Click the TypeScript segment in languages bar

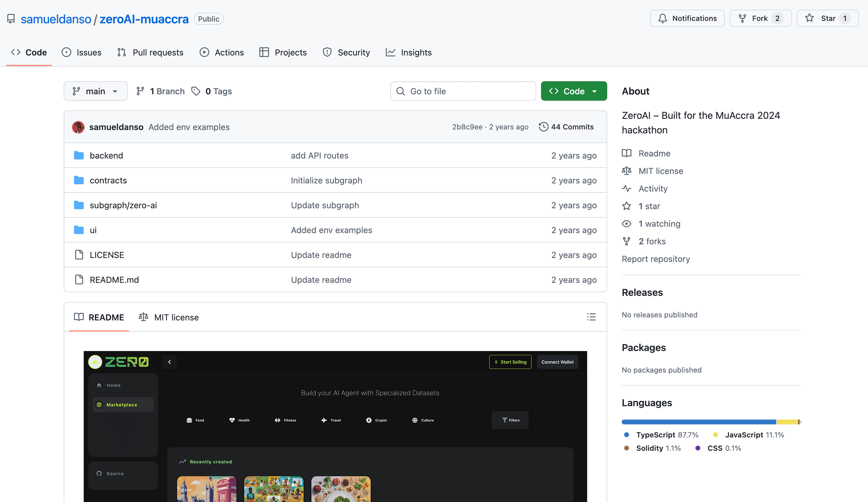tap(698, 422)
